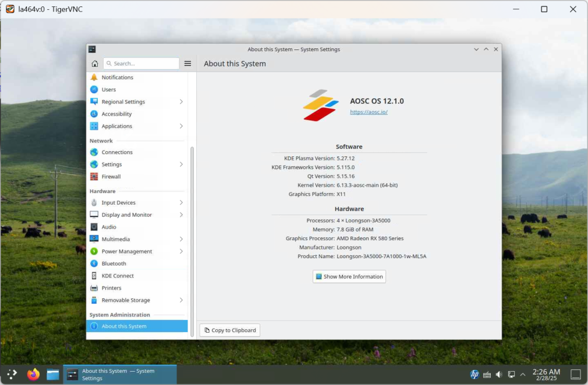The width and height of the screenshot is (588, 385).
Task: Select KDE Connect label in sidebar
Action: 118,276
